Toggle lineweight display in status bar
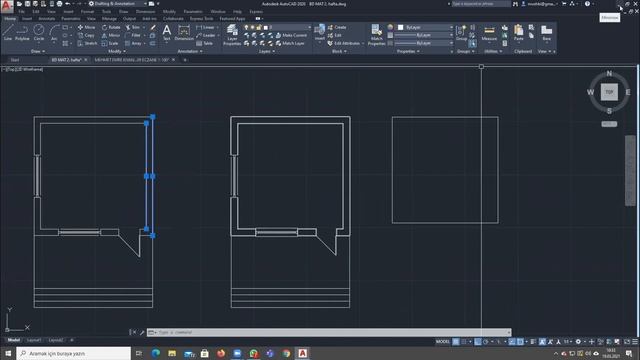Viewport: 640px width, 360px height. (533, 342)
